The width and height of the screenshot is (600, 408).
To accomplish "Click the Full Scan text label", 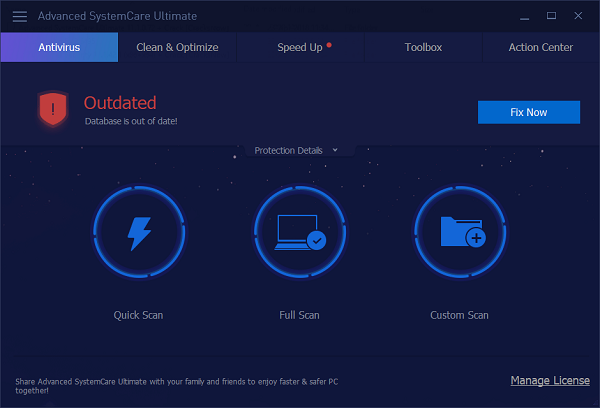I will click(299, 315).
